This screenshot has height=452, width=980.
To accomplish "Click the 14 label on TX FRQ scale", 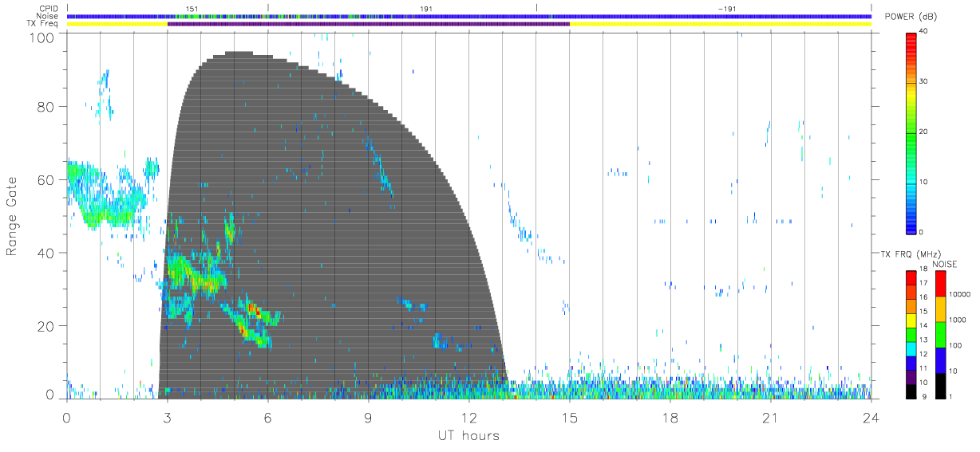I will (x=923, y=326).
